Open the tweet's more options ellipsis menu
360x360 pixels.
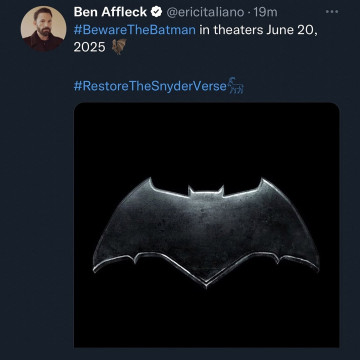tap(332, 12)
